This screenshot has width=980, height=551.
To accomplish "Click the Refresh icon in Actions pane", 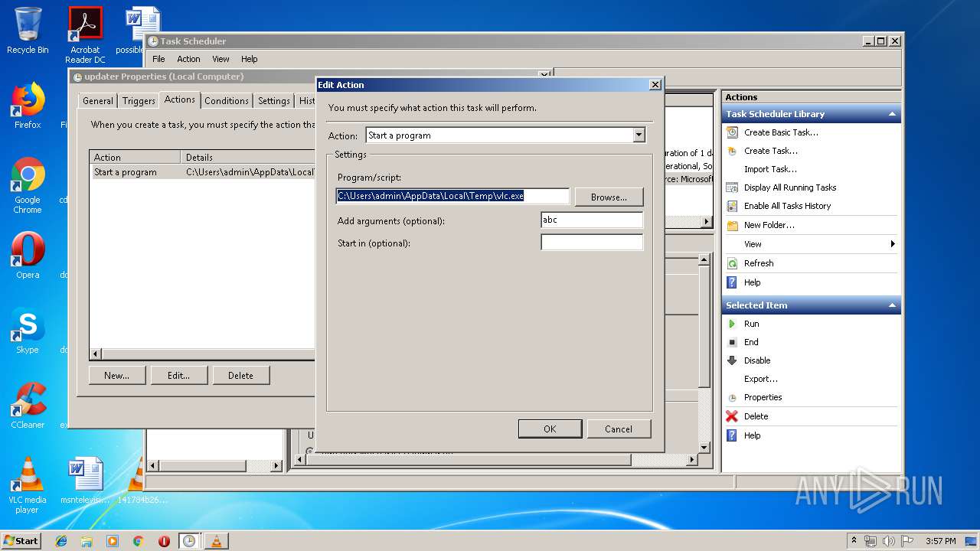I will pyautogui.click(x=732, y=263).
